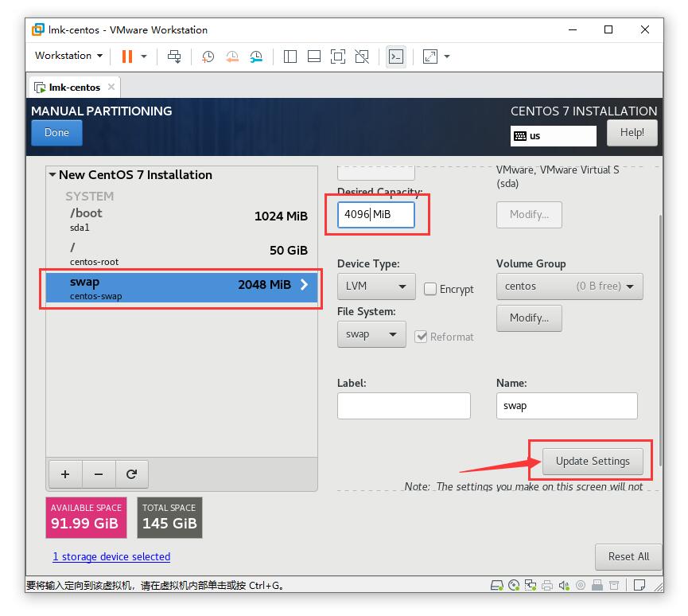Revert the virtual machine to its snapshot
Viewport: 688px width, 616px height.
(x=232, y=57)
